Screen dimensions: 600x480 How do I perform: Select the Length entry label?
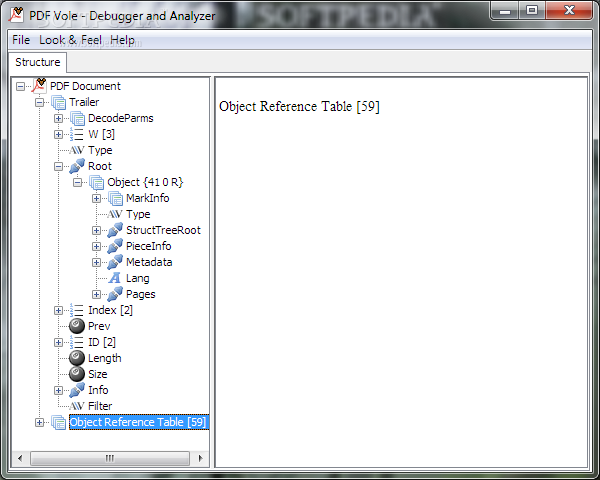tap(105, 358)
